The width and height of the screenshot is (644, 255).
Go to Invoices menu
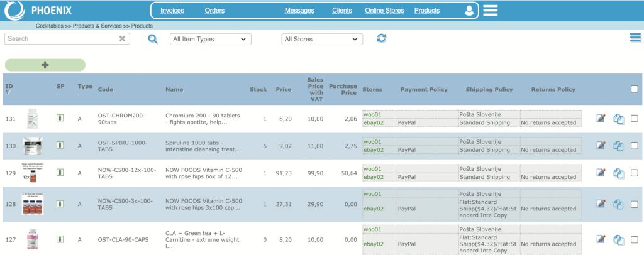[x=172, y=11]
